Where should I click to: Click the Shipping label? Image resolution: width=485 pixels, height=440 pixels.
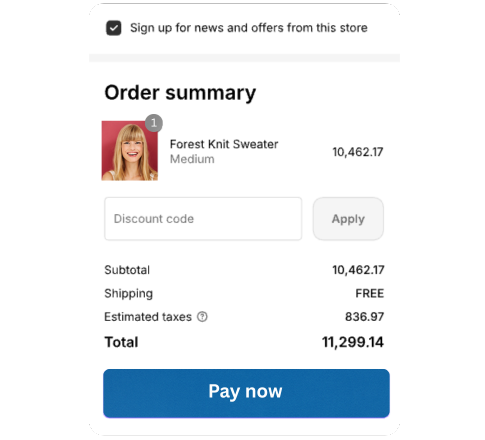click(129, 294)
